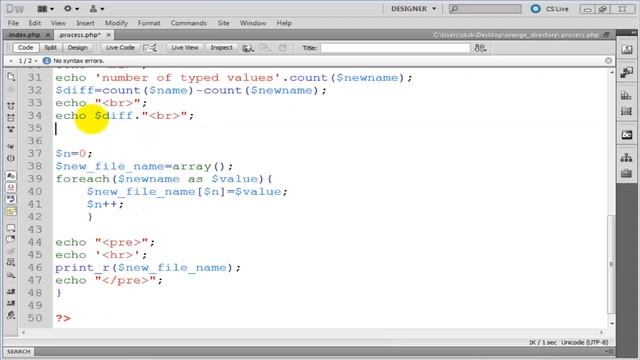The width and height of the screenshot is (640, 360).
Task: Click the Unicode (UTF-8) status text
Action: click(x=584, y=342)
